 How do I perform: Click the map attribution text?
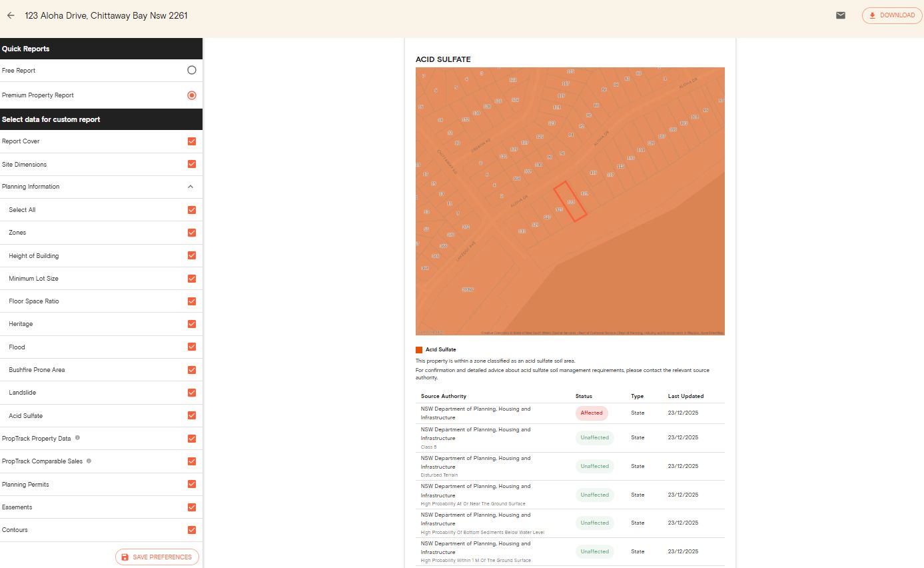point(602,333)
